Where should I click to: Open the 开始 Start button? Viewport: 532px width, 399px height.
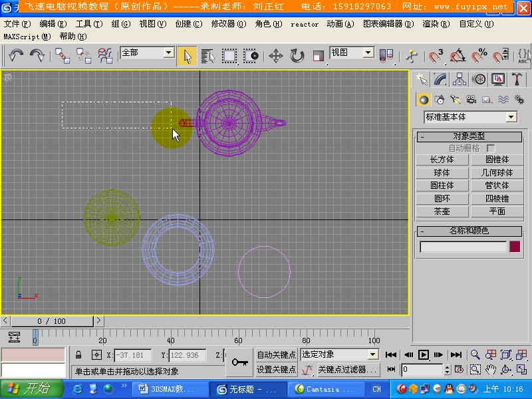tap(31, 389)
